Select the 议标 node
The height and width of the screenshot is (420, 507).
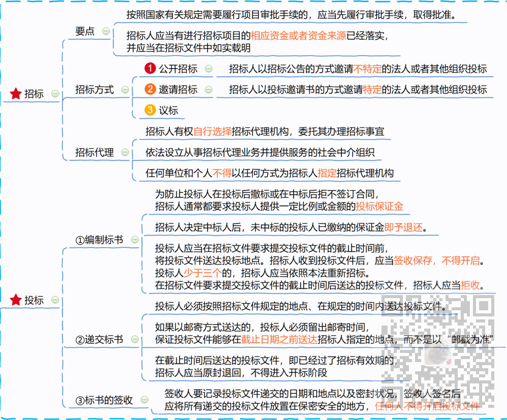click(x=169, y=110)
